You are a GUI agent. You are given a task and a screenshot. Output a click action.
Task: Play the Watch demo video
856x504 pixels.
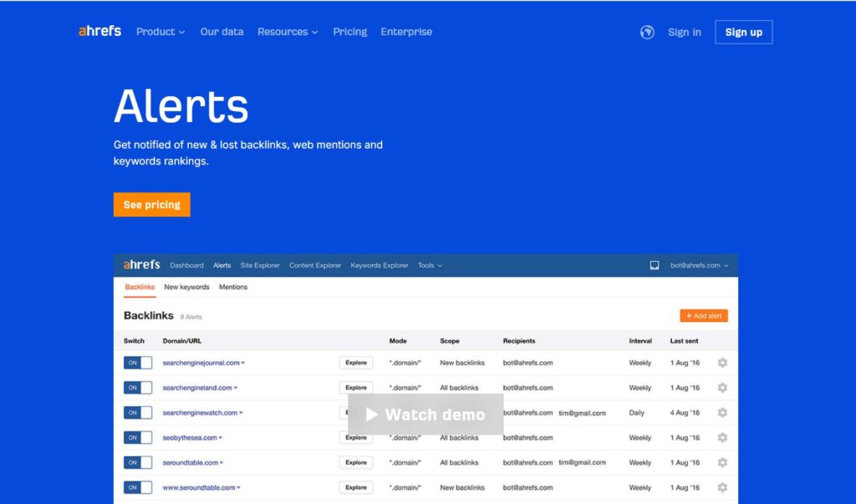tap(425, 415)
